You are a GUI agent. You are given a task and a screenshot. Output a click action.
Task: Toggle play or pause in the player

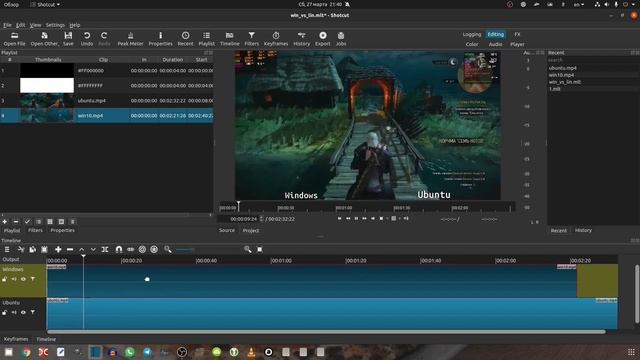pos(356,218)
